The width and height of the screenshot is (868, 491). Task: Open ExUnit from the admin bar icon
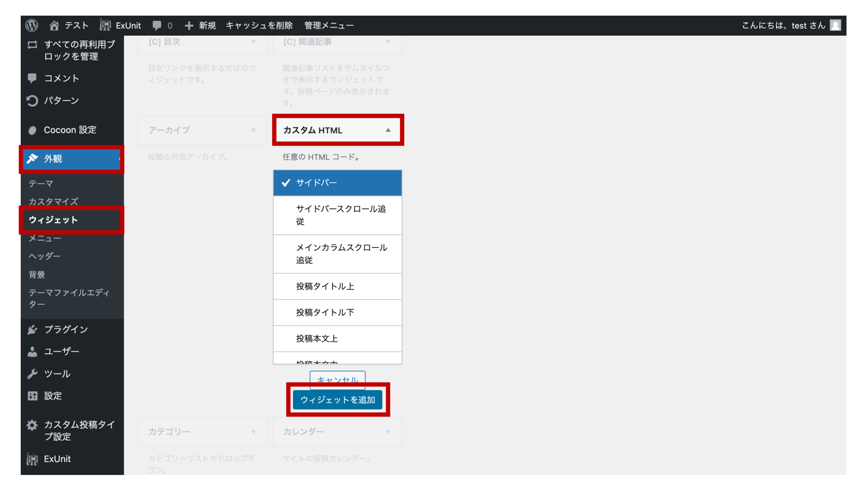(106, 25)
